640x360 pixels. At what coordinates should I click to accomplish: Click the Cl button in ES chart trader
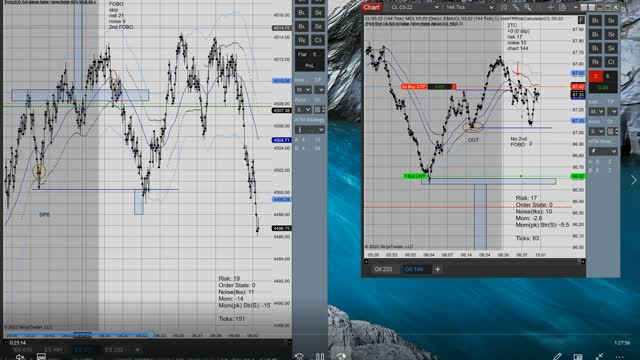(x=318, y=40)
